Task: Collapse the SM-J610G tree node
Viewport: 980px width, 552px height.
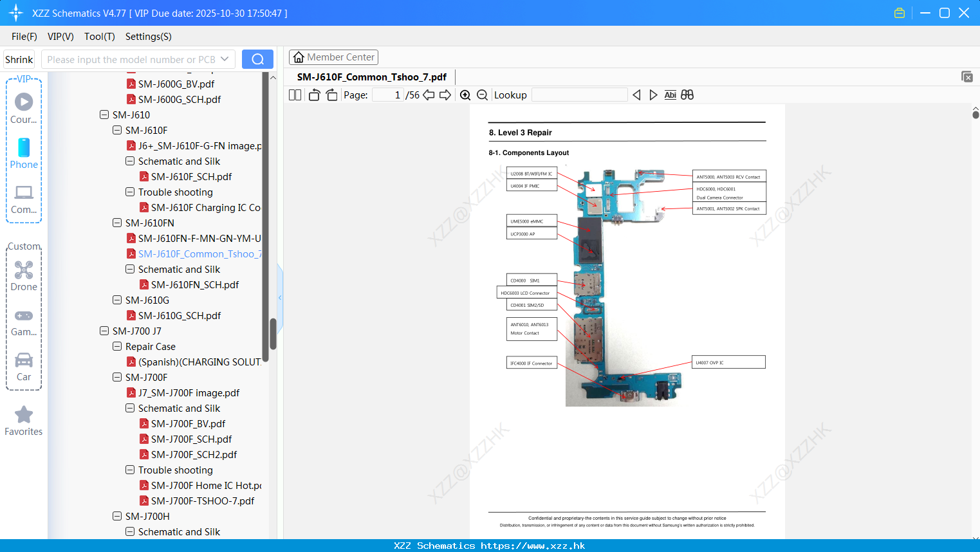Action: [x=117, y=300]
